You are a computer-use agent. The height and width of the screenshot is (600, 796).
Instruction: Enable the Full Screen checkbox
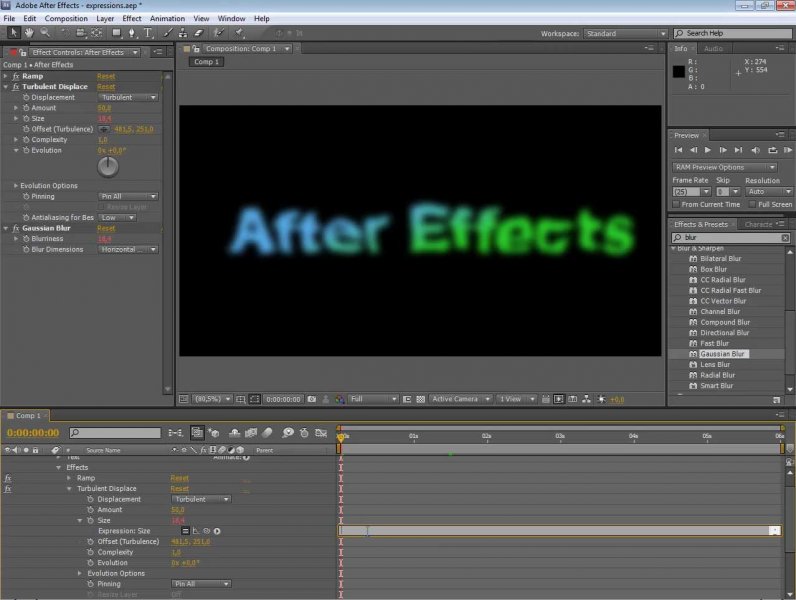[x=750, y=204]
